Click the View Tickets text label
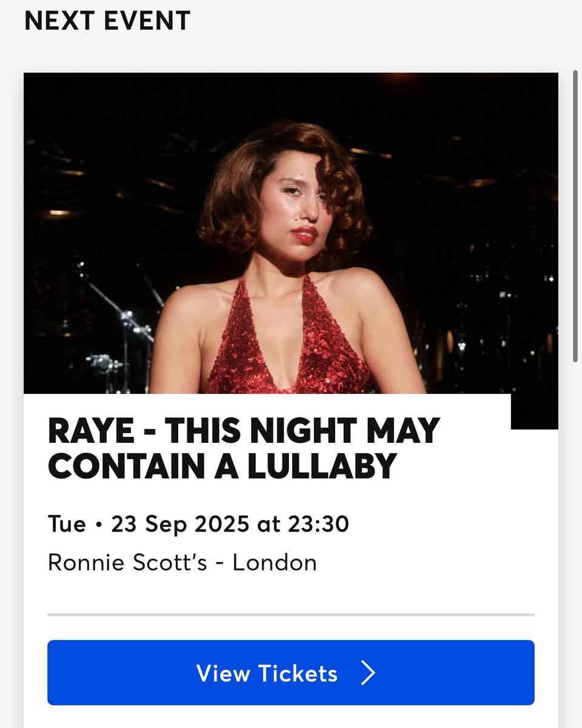Screen dimensions: 582x728 267,673
